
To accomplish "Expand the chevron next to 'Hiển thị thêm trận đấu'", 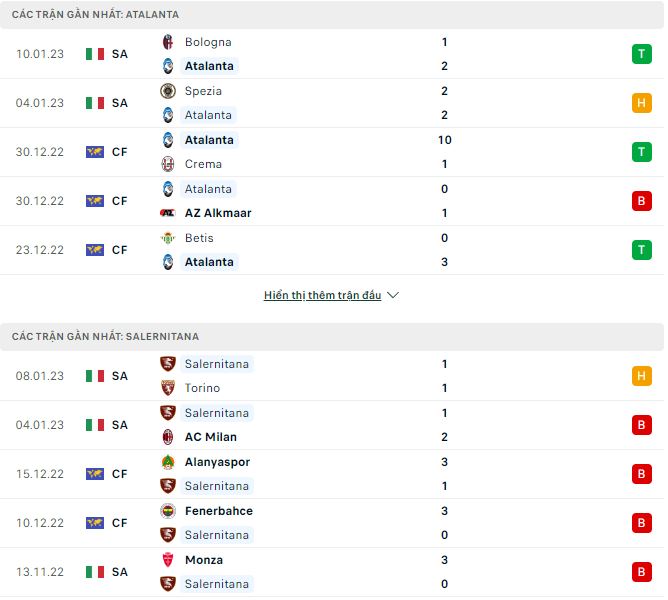I will coord(393,296).
